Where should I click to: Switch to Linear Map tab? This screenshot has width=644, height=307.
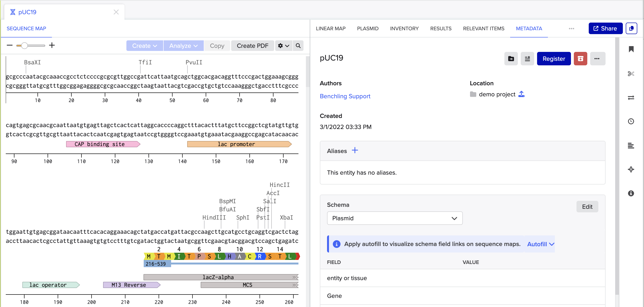click(x=330, y=29)
